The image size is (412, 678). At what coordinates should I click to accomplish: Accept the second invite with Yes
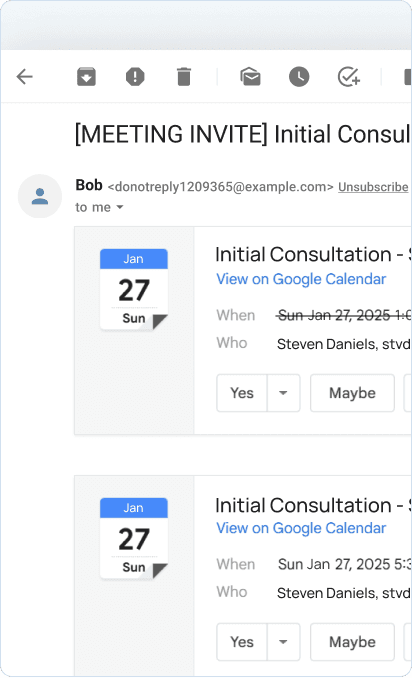point(242,642)
